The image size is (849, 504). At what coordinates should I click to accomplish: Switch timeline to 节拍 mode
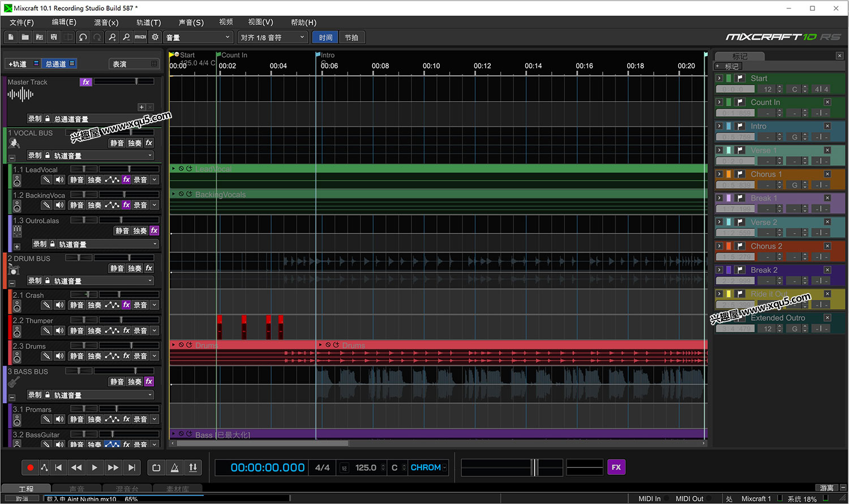tap(351, 37)
